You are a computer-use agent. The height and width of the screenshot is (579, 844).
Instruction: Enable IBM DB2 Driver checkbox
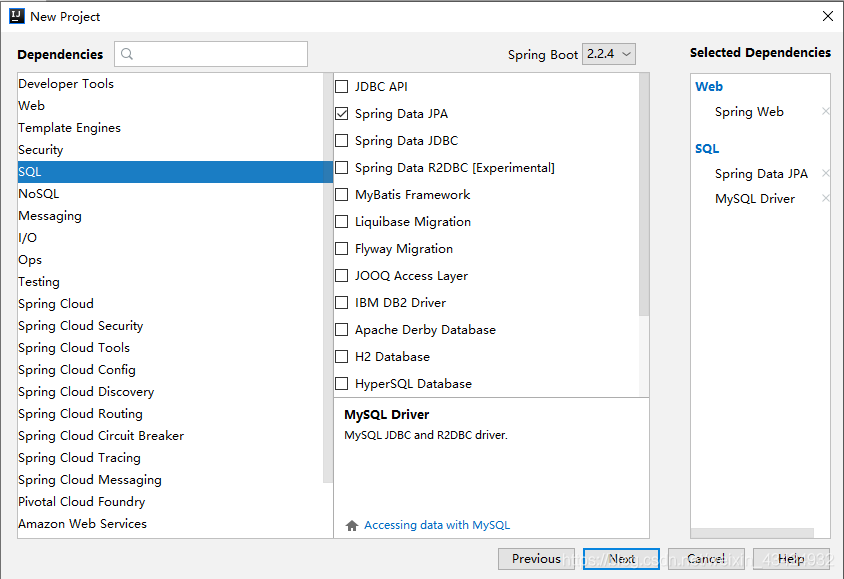click(342, 302)
